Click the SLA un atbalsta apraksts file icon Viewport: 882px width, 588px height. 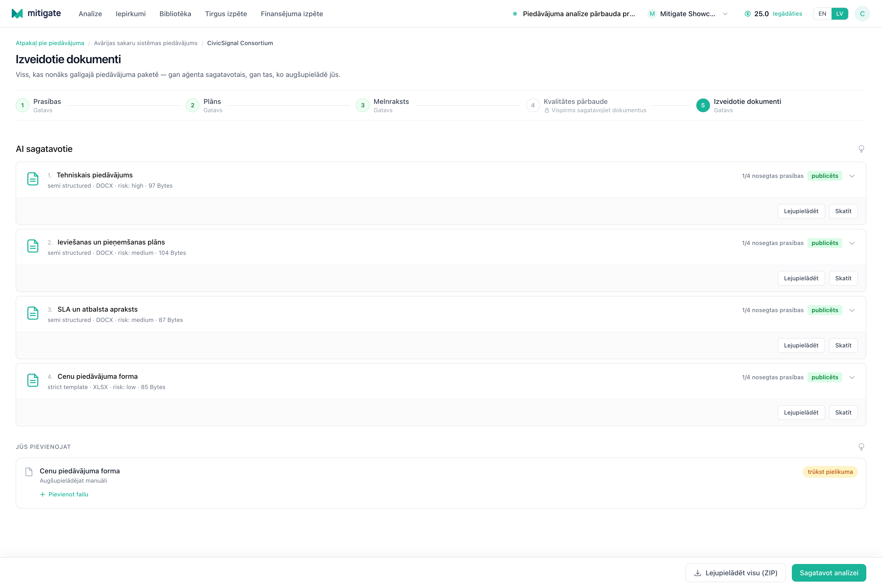pyautogui.click(x=33, y=313)
